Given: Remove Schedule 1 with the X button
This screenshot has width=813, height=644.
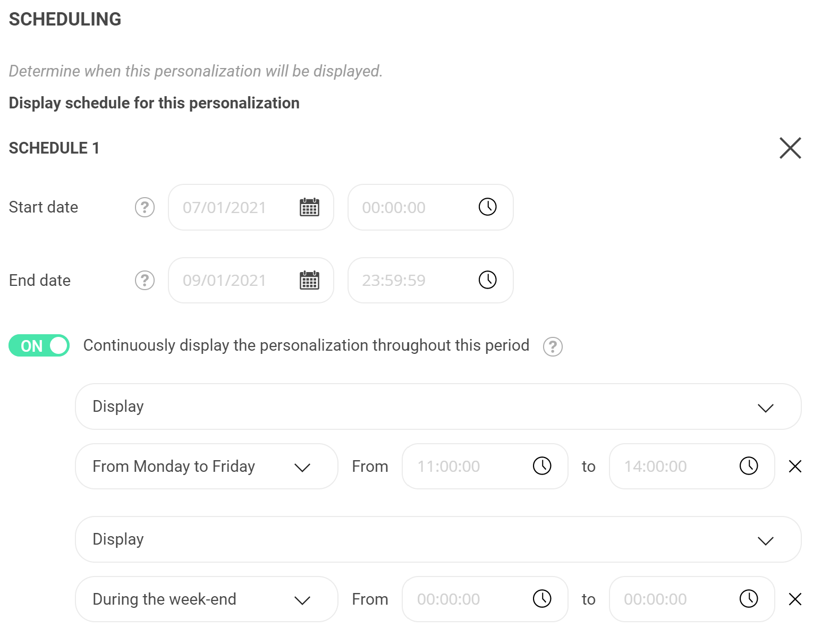Looking at the screenshot, I should point(790,148).
